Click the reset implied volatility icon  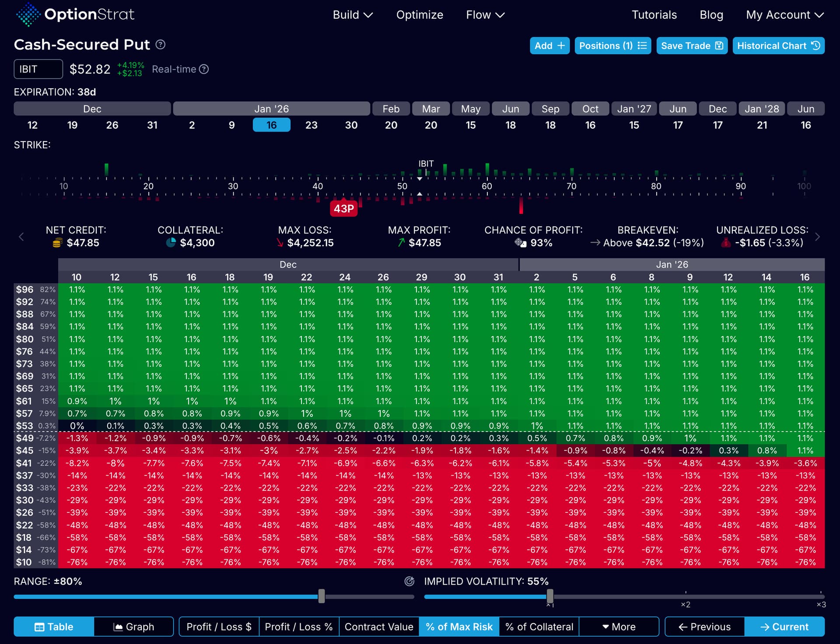409,581
